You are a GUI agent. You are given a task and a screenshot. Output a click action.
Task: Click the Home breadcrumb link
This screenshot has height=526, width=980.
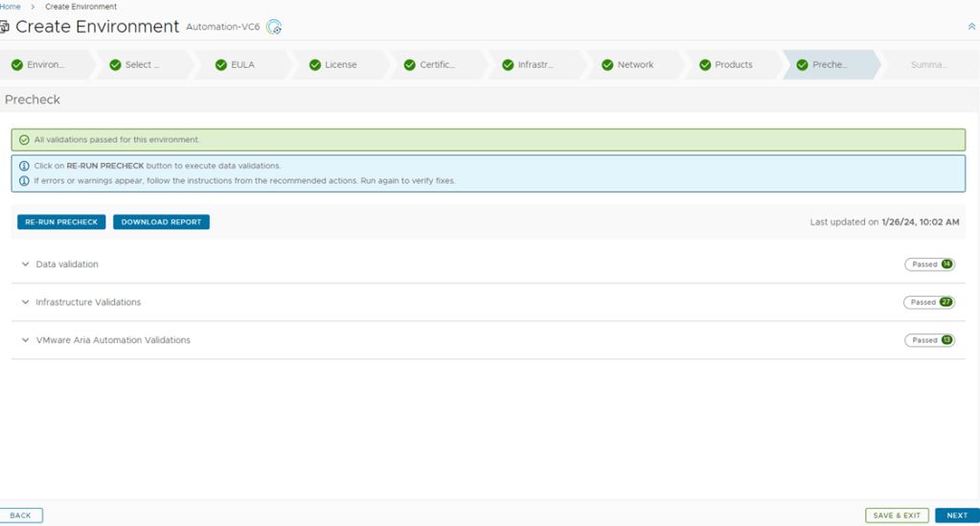(x=11, y=7)
